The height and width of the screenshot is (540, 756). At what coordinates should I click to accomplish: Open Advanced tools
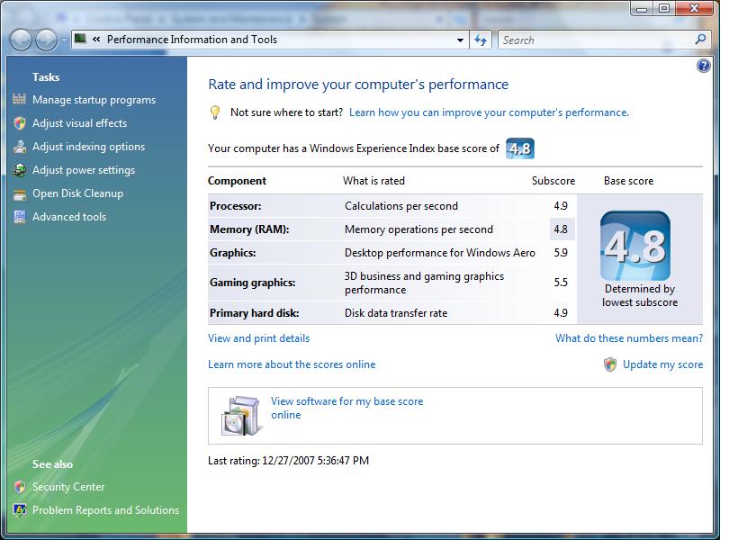tap(69, 217)
